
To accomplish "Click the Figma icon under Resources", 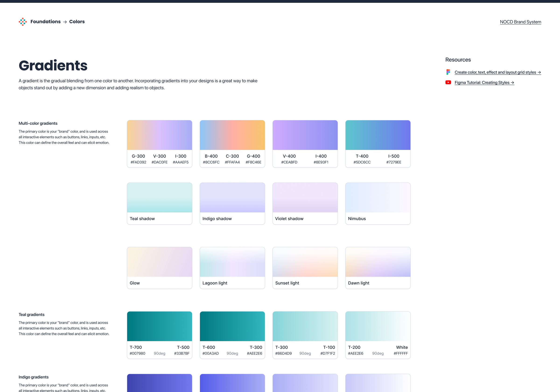I will click(x=448, y=72).
